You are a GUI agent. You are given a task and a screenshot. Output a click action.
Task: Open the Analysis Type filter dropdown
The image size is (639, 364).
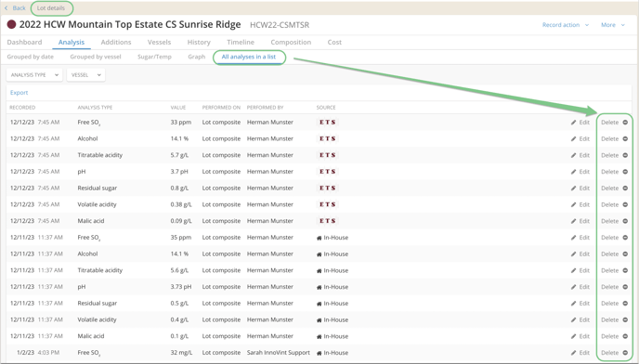click(34, 75)
